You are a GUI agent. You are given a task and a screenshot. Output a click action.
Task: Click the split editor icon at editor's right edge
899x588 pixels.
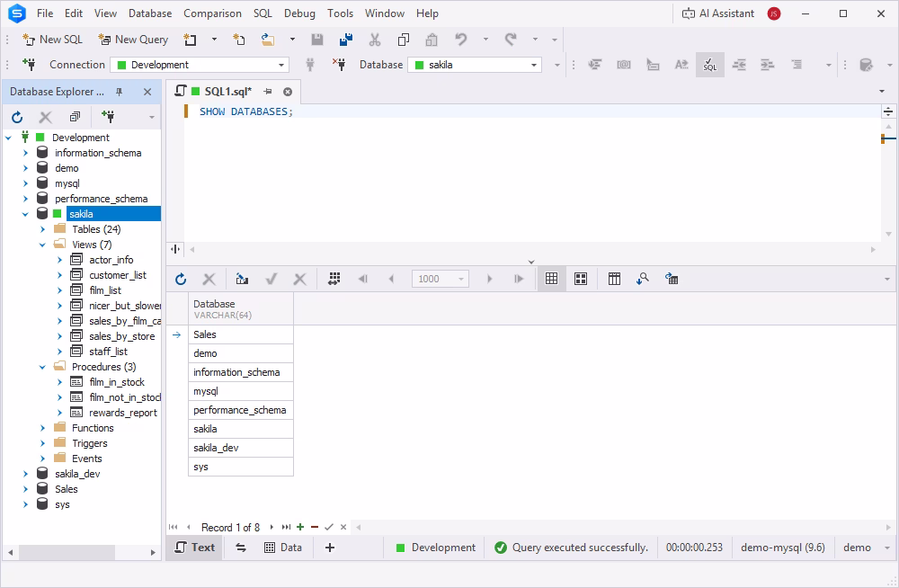coord(887,111)
